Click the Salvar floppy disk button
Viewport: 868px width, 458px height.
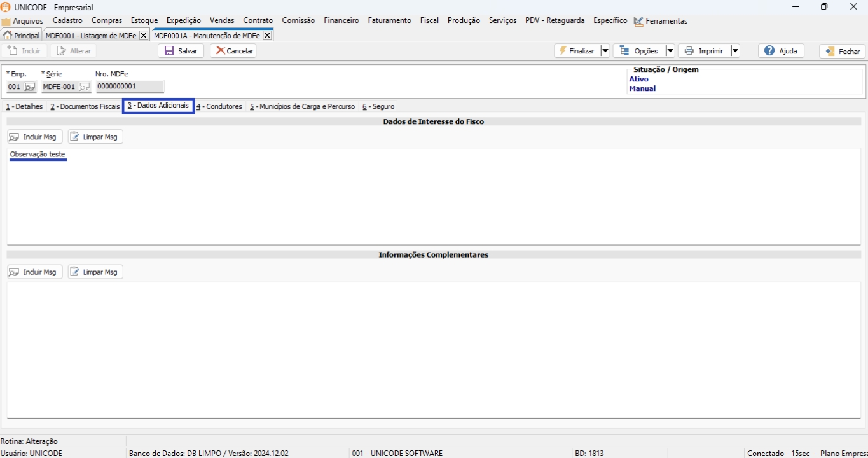181,51
